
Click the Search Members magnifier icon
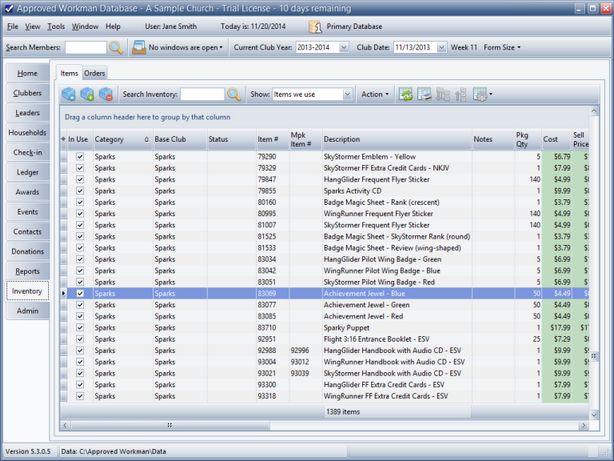116,47
